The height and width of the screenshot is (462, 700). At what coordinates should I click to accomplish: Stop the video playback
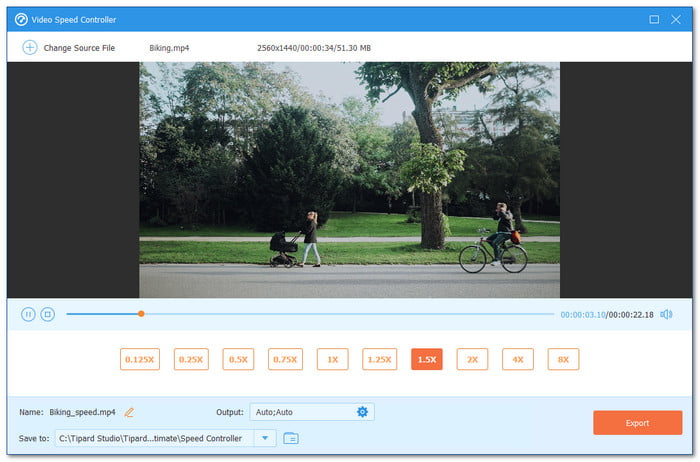(47, 314)
